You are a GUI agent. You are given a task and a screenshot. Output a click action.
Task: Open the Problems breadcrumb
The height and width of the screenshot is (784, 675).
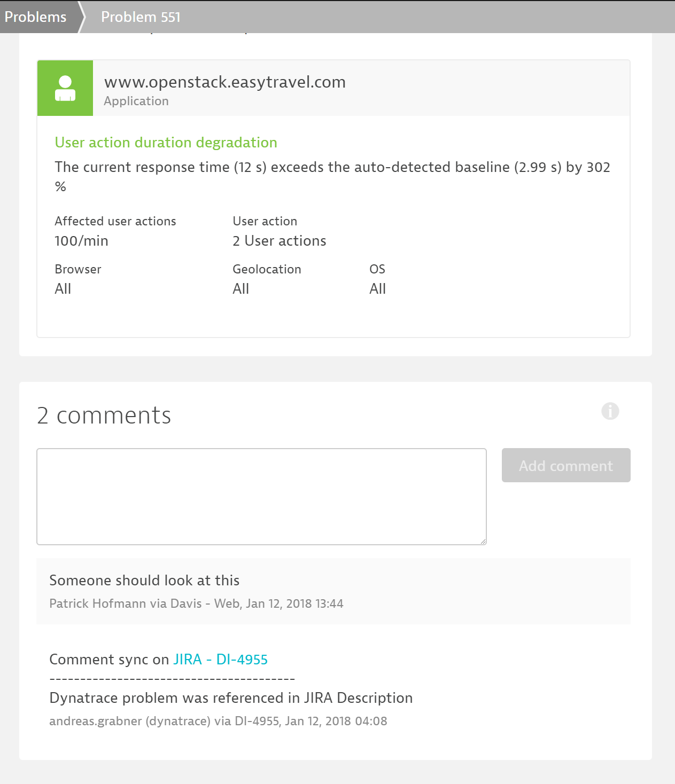coord(36,17)
